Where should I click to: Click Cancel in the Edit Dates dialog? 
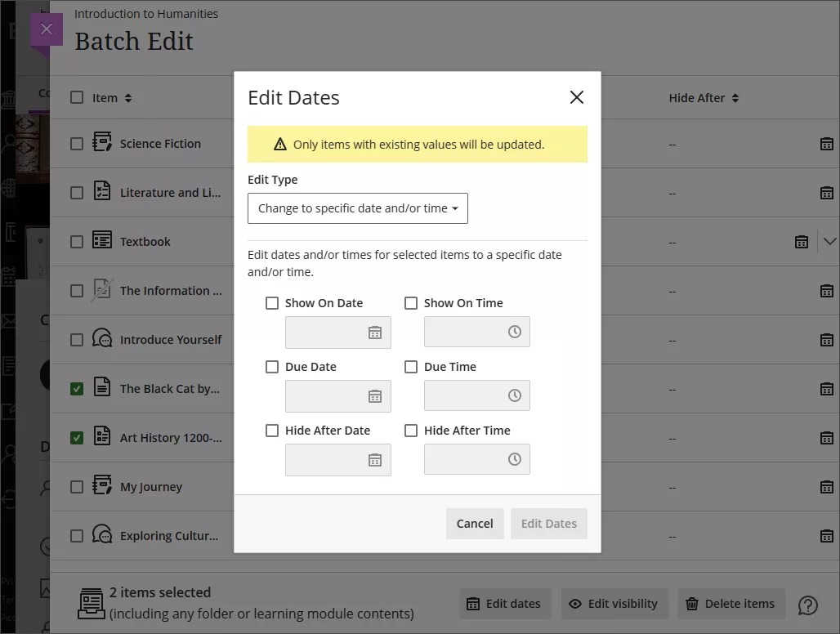click(x=475, y=523)
